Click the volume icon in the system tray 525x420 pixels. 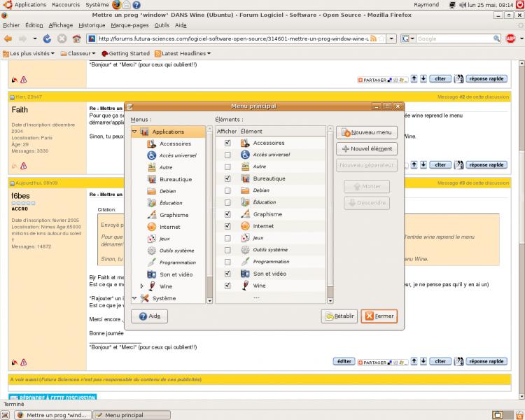pyautogui.click(x=463, y=5)
